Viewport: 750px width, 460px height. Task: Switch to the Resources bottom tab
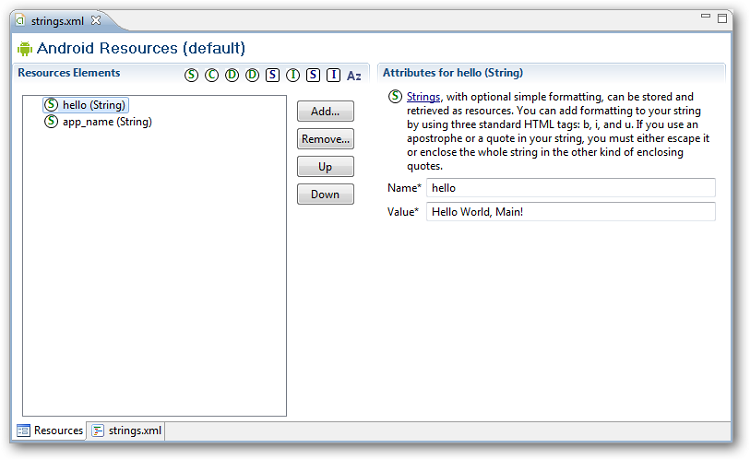click(x=49, y=431)
